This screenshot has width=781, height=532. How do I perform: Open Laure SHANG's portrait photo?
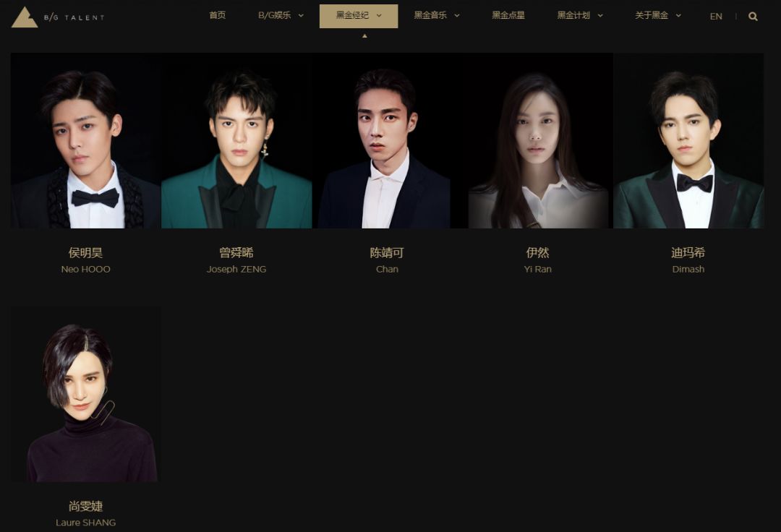click(85, 394)
